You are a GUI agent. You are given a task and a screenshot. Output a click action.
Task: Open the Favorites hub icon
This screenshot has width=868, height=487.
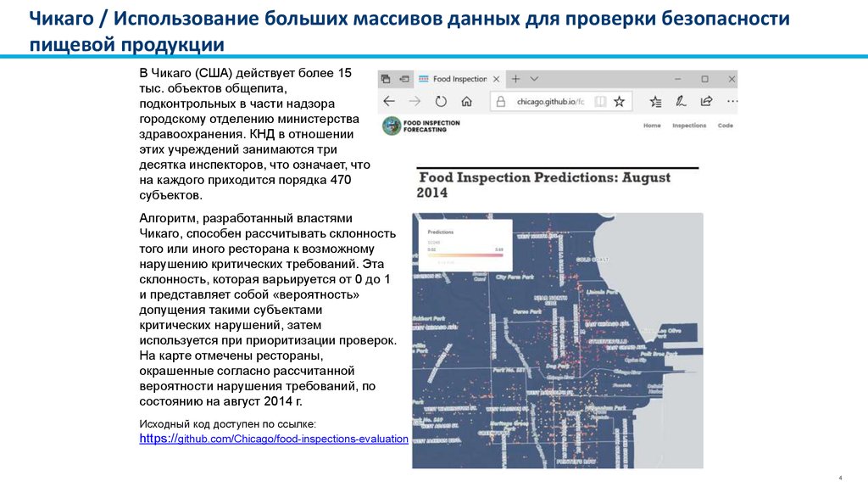pyautogui.click(x=655, y=102)
